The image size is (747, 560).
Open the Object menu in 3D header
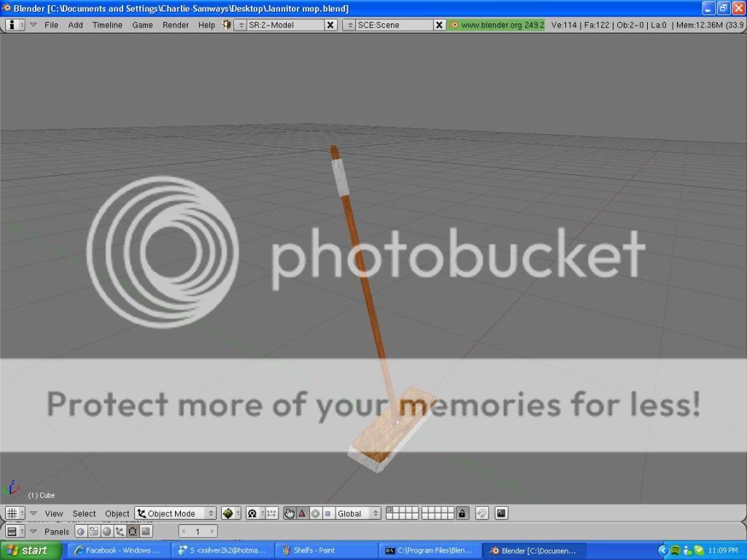[x=117, y=513]
